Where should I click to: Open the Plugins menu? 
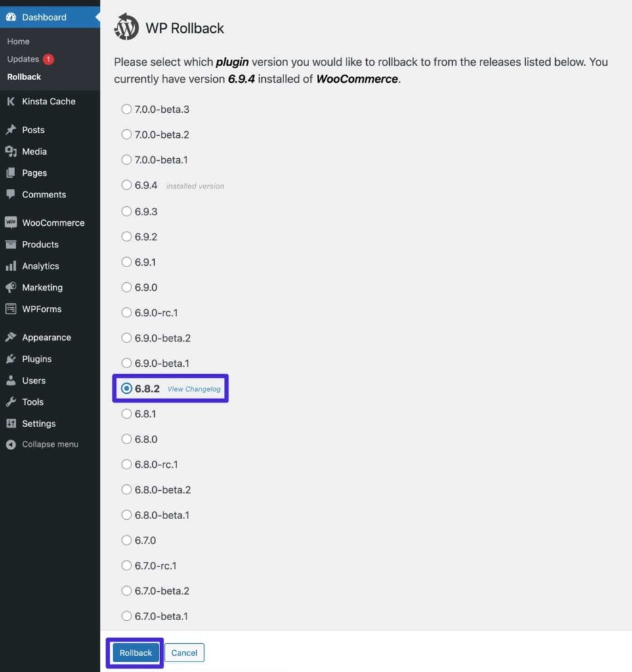point(37,358)
